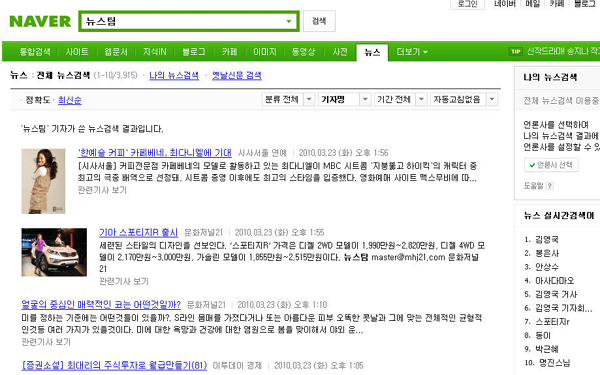Open the '한예슬 커피' 카페베네 article
Viewport: 600px width, 375px height.
click(155, 153)
